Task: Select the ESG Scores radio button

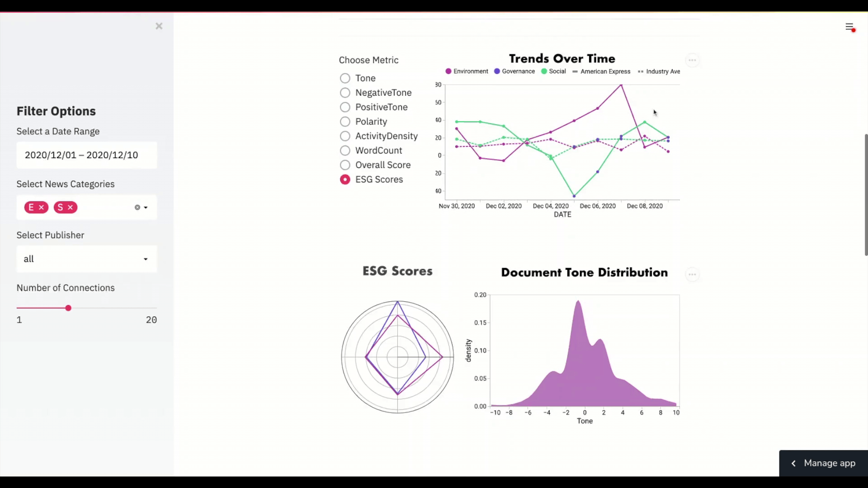Action: tap(344, 179)
